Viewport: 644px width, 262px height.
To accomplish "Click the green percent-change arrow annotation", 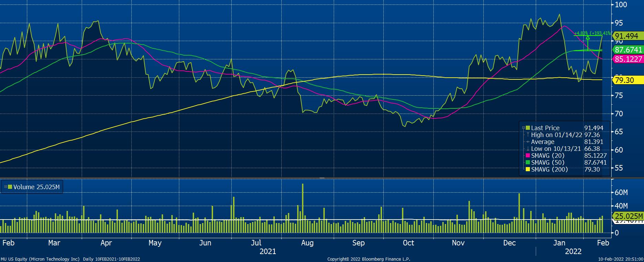I will [x=587, y=42].
